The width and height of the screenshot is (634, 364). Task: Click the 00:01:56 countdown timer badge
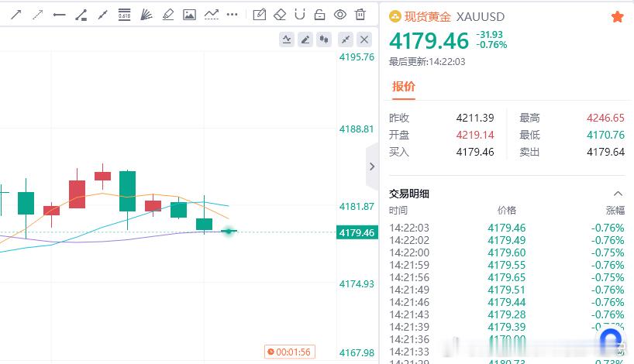point(290,352)
